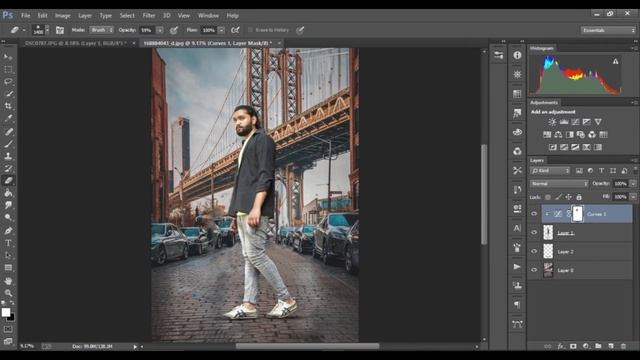Enable the Erase to History checkbox

250,30
